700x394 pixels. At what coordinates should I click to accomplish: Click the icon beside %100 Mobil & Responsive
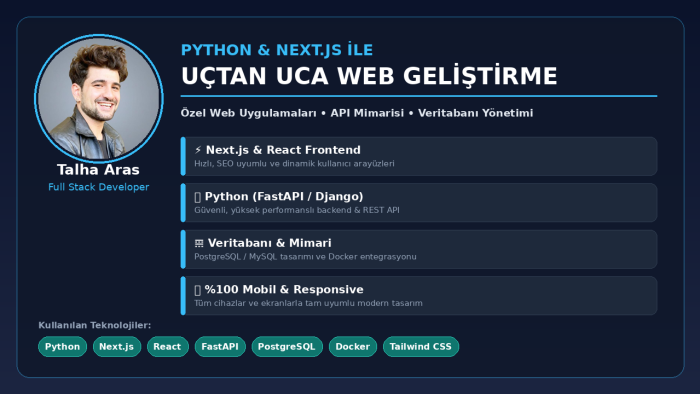point(198,290)
